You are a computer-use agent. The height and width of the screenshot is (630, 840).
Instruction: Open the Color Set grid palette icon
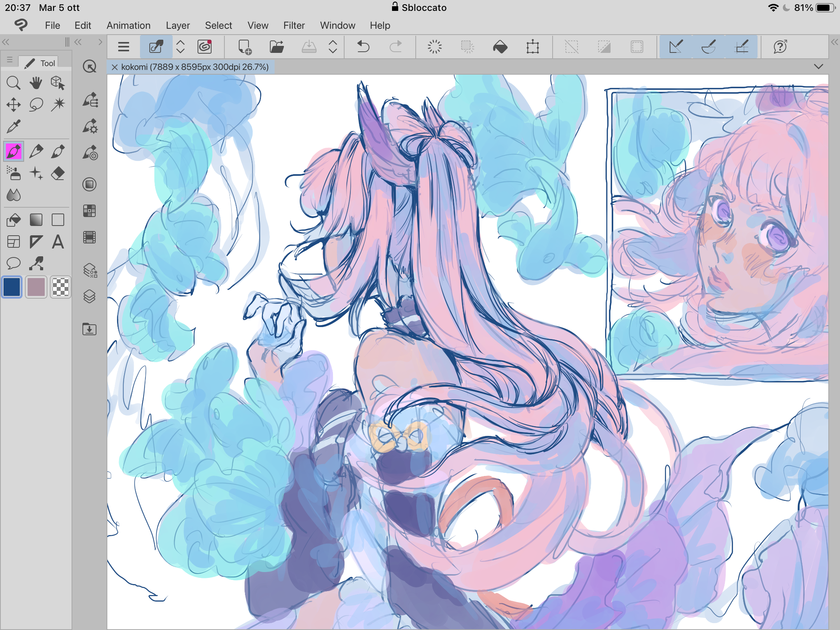click(x=90, y=211)
